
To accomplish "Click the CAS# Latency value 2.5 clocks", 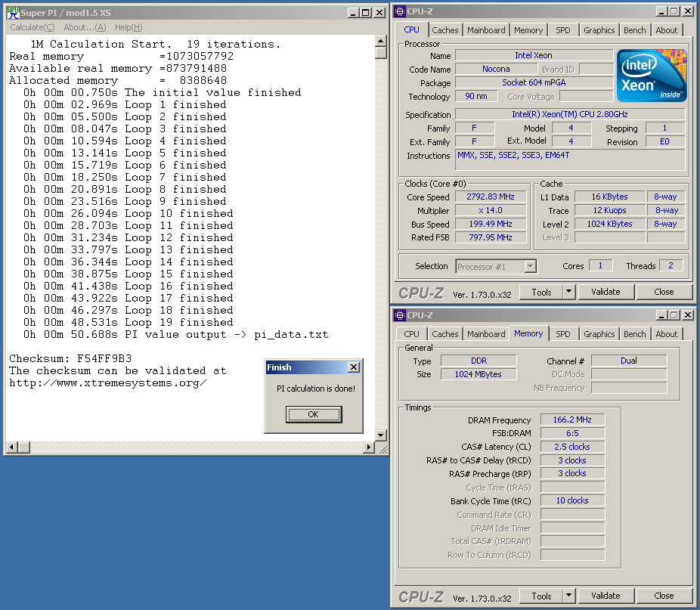I will coord(572,447).
